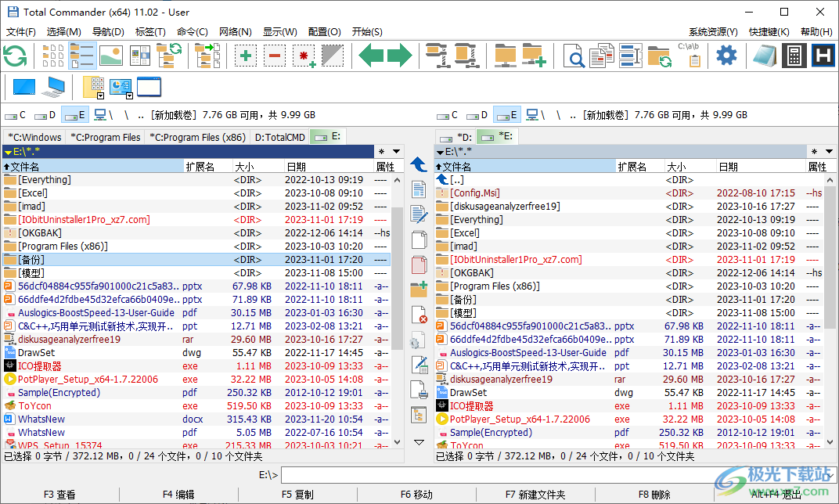Open the settings gear icon on toolbar

[726, 56]
